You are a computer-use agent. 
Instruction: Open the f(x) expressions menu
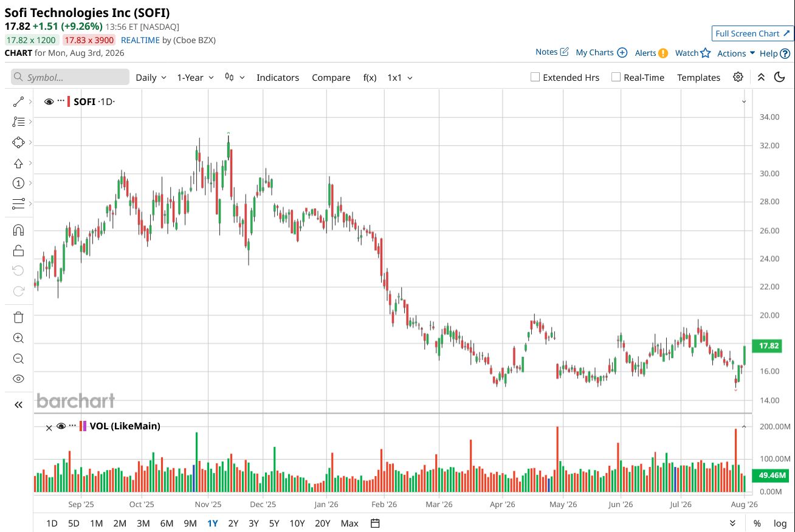[370, 77]
